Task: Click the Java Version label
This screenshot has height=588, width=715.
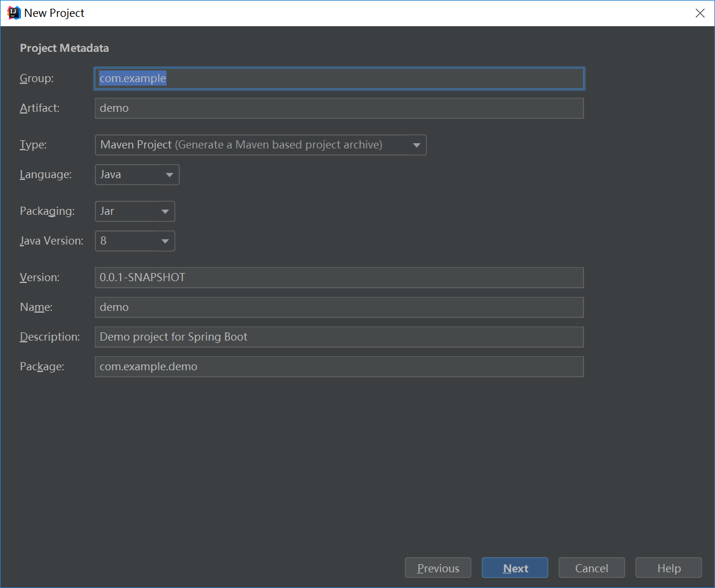Action: 52,241
